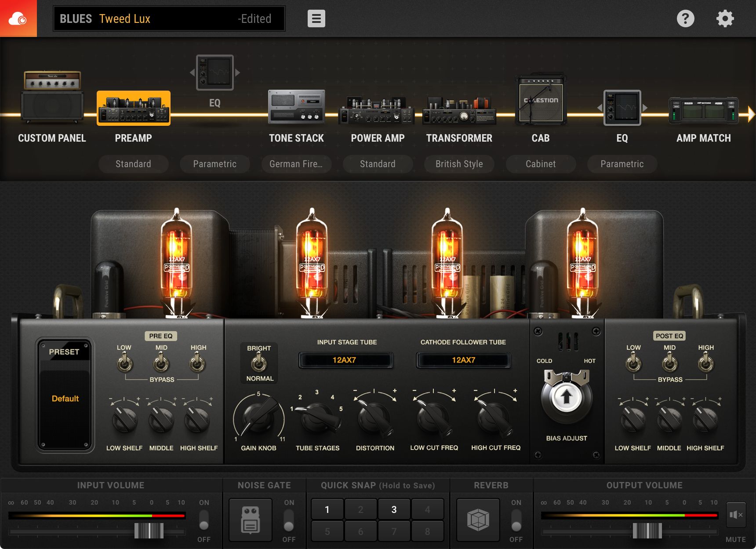Open Cathode Follower Tube 12AX7 selector
The height and width of the screenshot is (549, 756).
tap(463, 360)
